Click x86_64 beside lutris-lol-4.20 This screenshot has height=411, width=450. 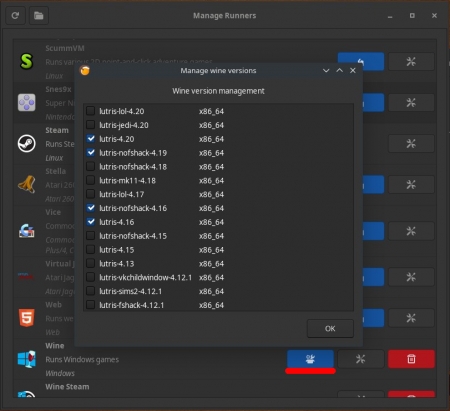211,111
